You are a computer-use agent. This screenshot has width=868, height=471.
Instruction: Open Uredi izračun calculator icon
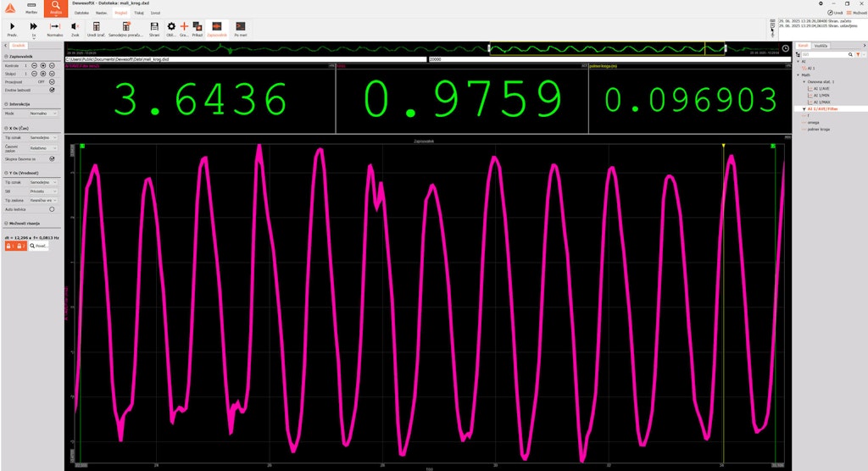pos(97,28)
